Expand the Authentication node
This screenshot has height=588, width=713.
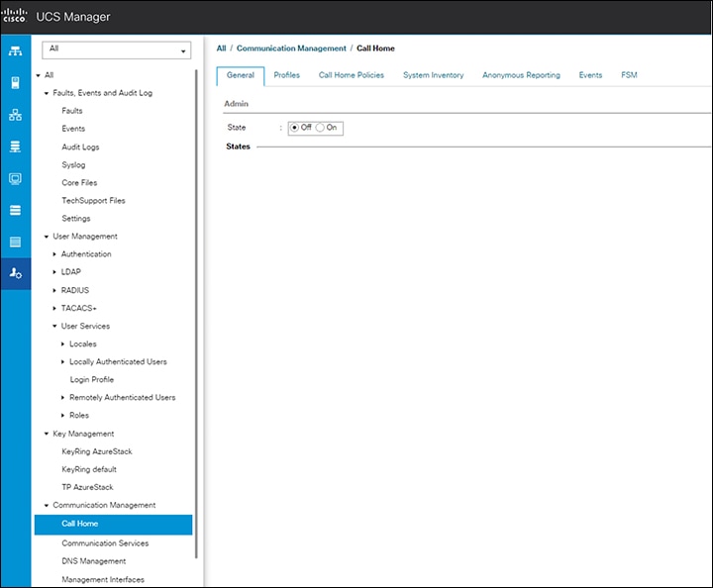pyautogui.click(x=54, y=254)
